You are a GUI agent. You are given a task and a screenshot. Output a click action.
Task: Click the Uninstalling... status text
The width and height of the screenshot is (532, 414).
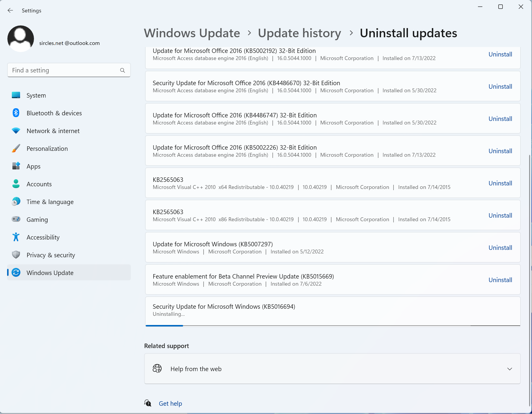(x=169, y=314)
